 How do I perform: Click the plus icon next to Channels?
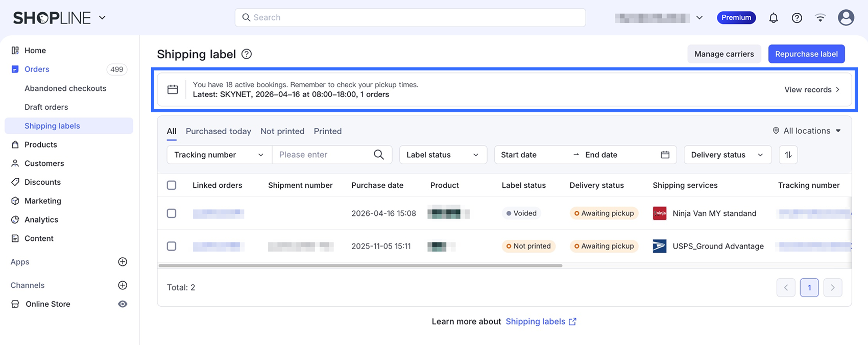(x=123, y=285)
